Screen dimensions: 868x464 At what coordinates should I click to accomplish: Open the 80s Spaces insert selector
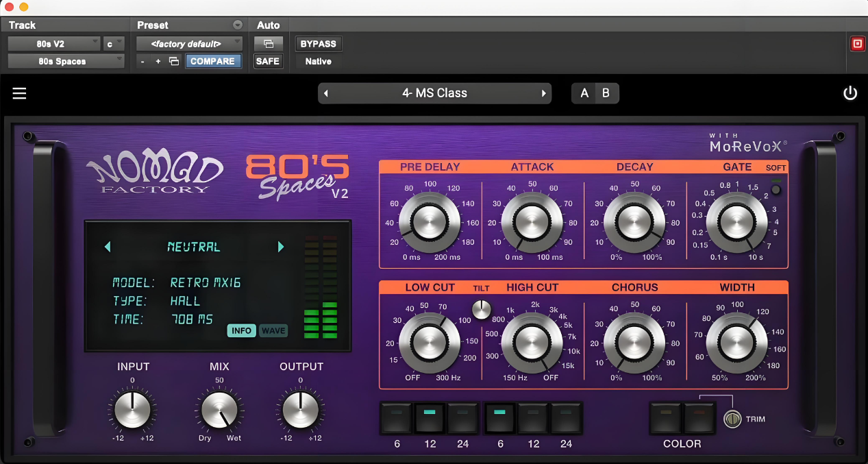click(66, 61)
